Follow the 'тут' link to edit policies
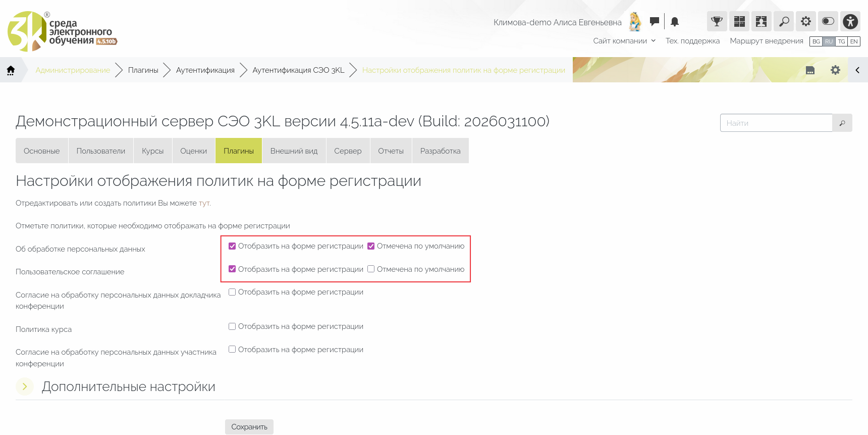The height and width of the screenshot is (435, 868). click(x=204, y=203)
